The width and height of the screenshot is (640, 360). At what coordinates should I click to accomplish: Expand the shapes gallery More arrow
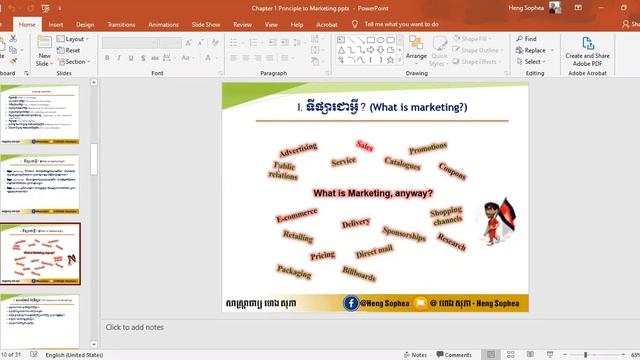(x=400, y=60)
